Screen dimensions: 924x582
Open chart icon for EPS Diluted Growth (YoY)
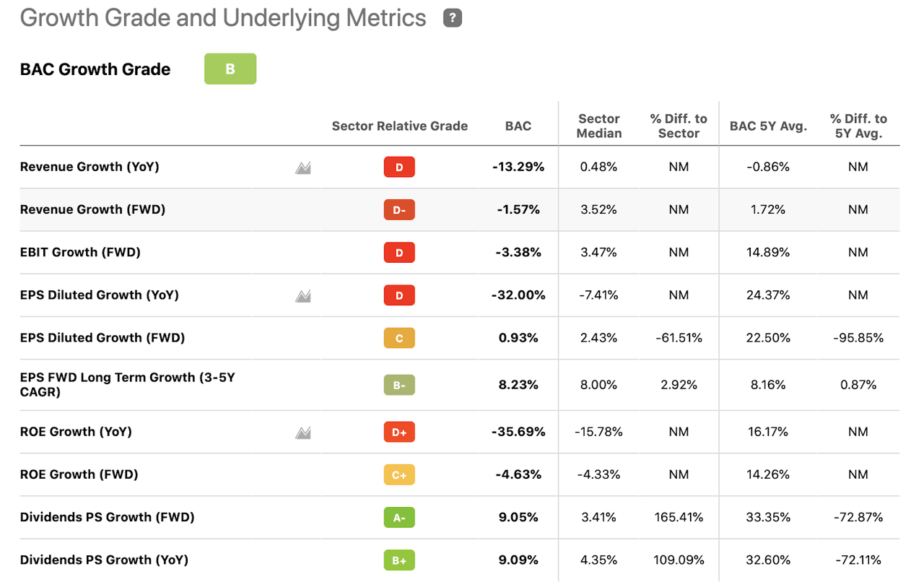pyautogui.click(x=303, y=295)
